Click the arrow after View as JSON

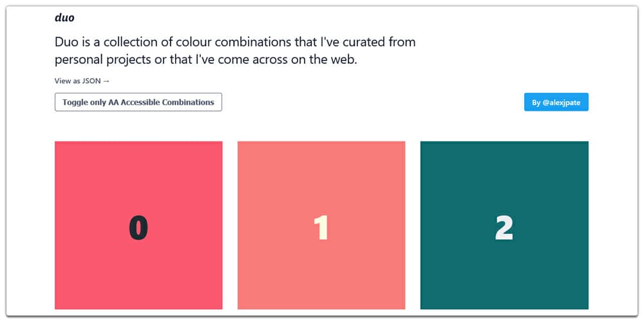tap(107, 81)
